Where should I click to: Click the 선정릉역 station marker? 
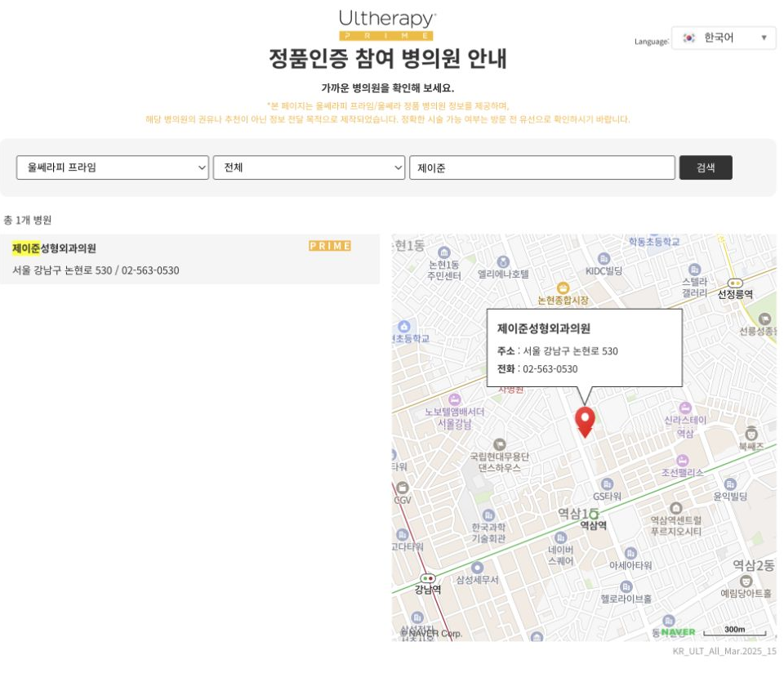click(735, 283)
